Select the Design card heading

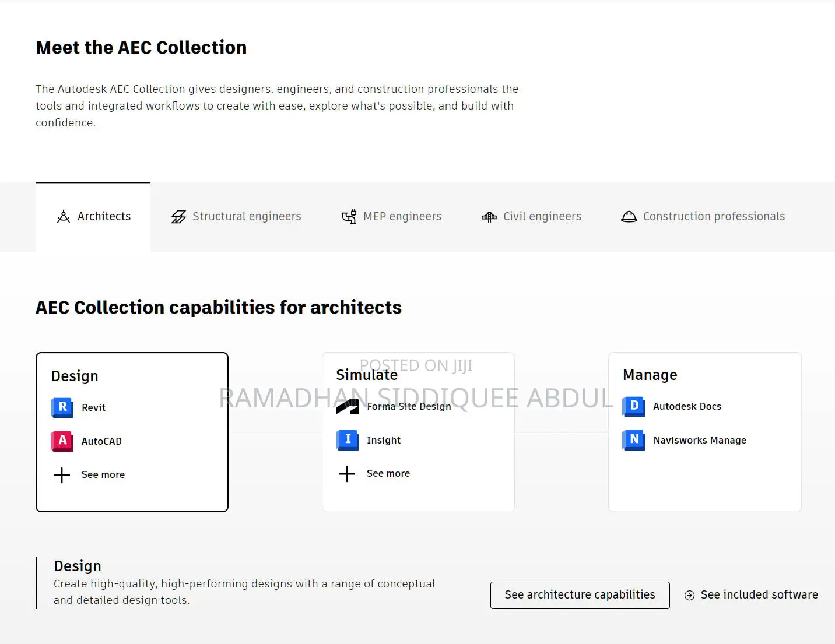point(75,376)
